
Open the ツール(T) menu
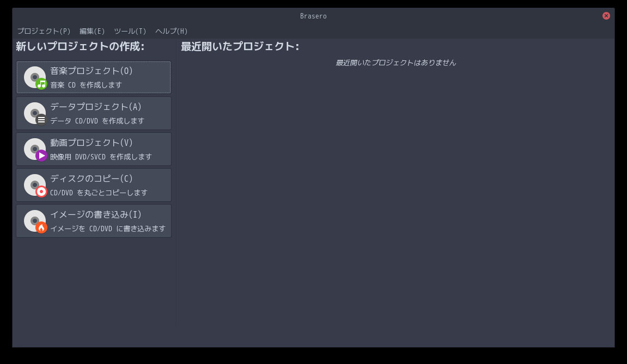click(130, 31)
